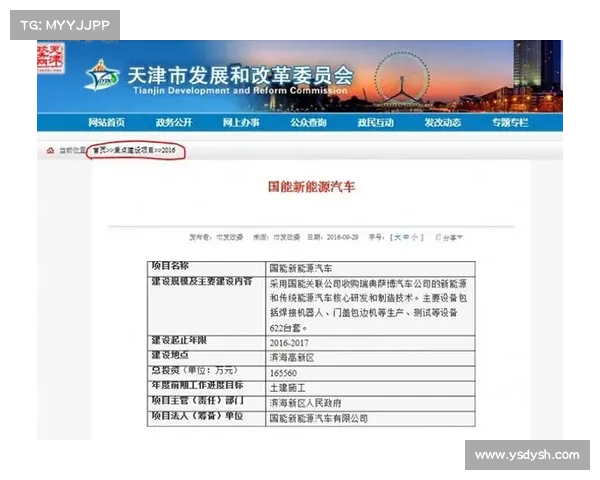Image resolution: width=600 pixels, height=480 pixels.
Task: Click the 首页 breadcrumb link
Action: coord(98,150)
